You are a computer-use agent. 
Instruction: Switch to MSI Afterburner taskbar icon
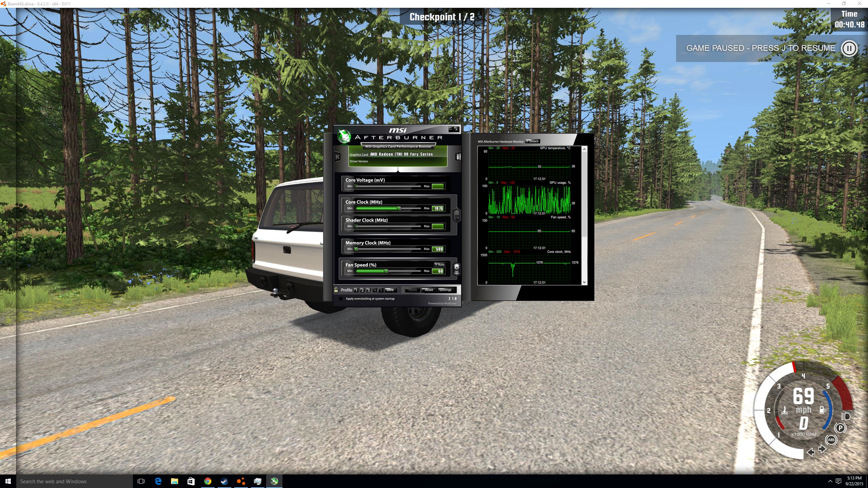(x=274, y=481)
